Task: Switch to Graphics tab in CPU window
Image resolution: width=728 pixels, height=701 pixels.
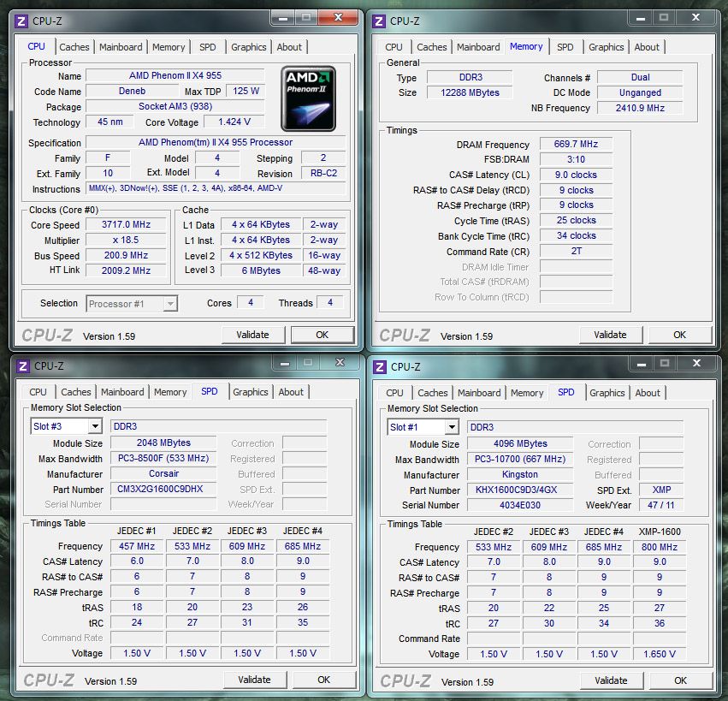Action: (249, 47)
